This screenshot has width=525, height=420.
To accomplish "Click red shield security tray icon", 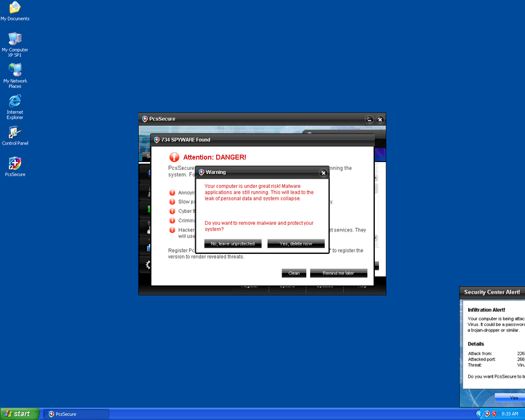I will point(495,414).
